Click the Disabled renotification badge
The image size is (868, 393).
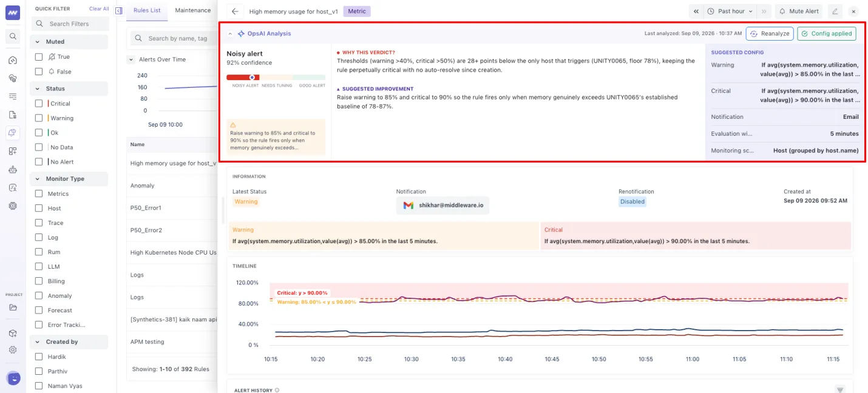632,201
